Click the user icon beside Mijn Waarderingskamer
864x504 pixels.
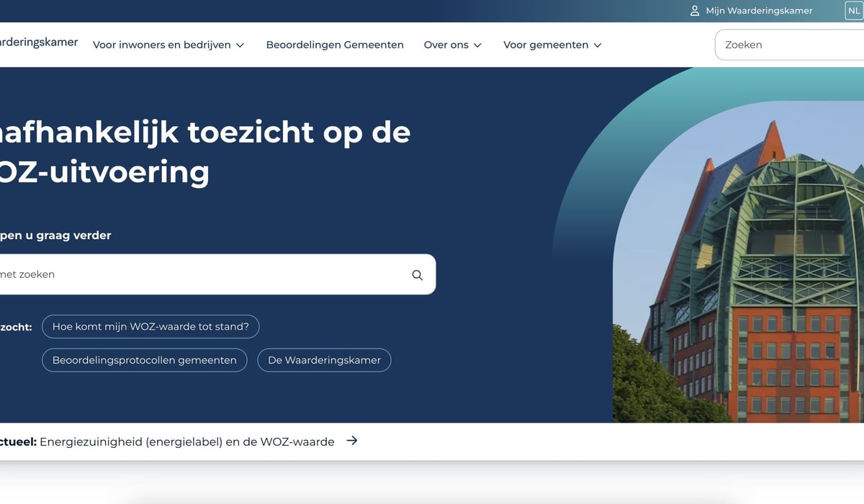695,11
